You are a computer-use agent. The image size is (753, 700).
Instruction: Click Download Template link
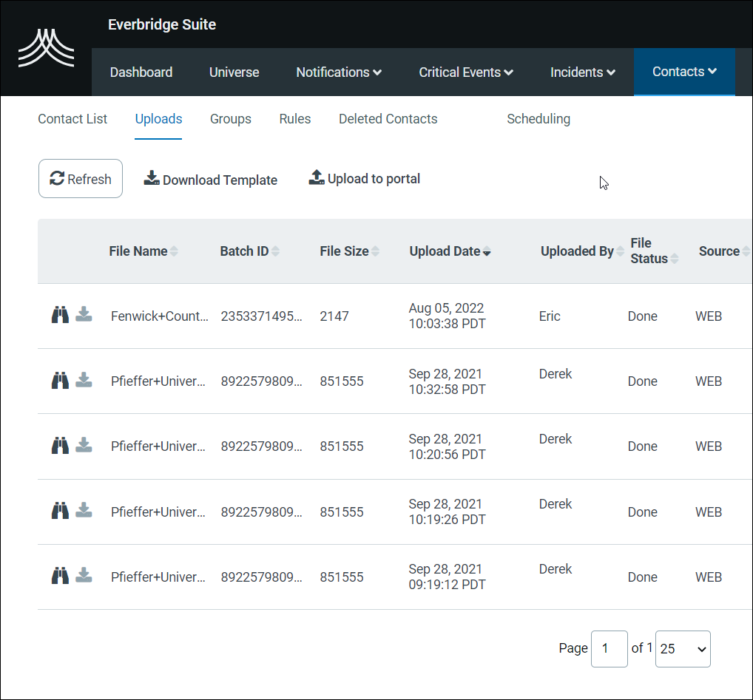tap(211, 180)
